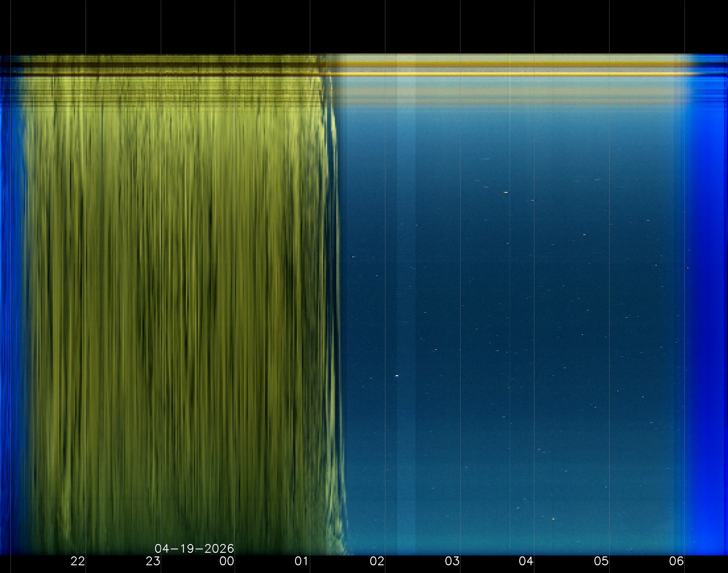Select the 06 hour label

[676, 561]
